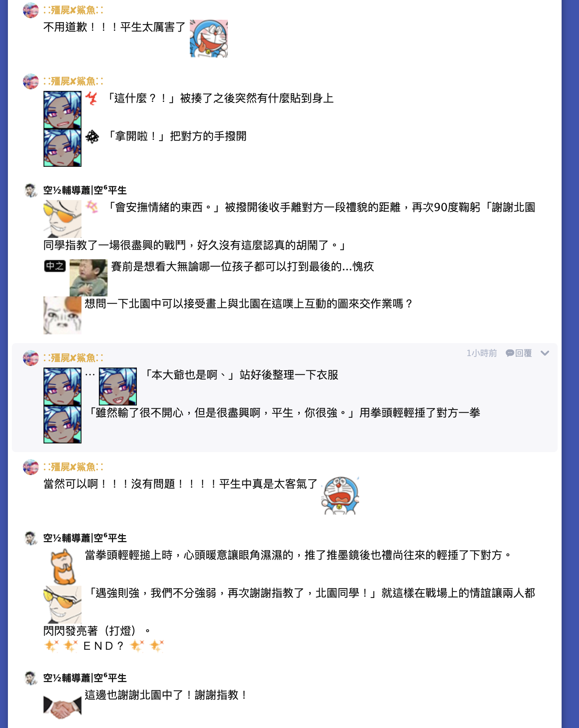Click the pink sparkle dice icon

[92, 207]
